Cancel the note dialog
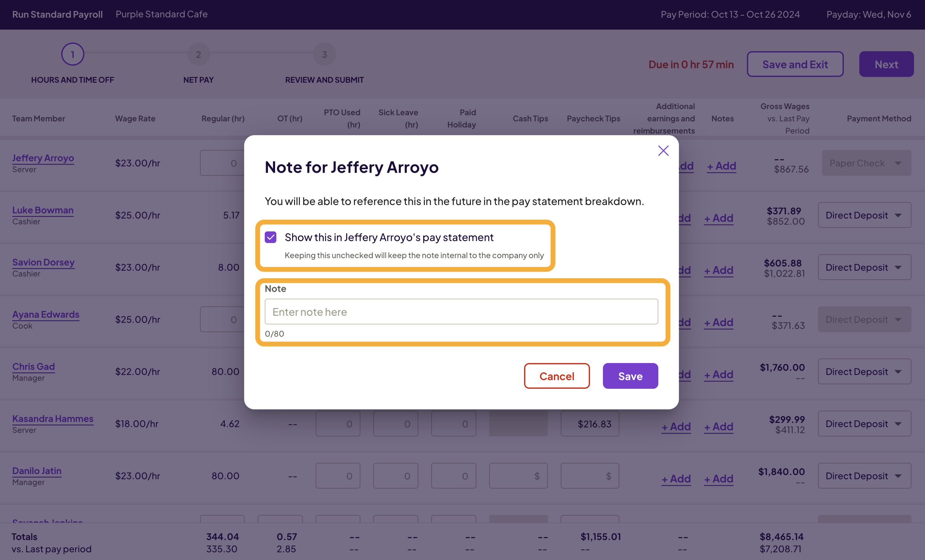The width and height of the screenshot is (925, 560). [x=557, y=376]
